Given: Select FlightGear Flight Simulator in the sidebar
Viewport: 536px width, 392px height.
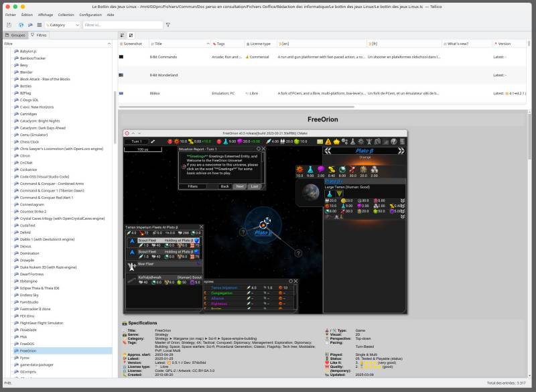Looking at the screenshot, I should [x=42, y=323].
